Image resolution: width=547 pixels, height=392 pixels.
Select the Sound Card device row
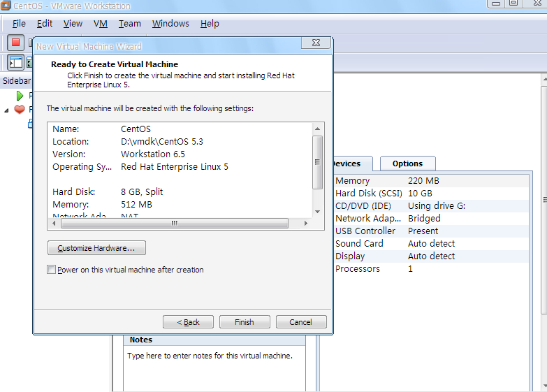(x=431, y=243)
